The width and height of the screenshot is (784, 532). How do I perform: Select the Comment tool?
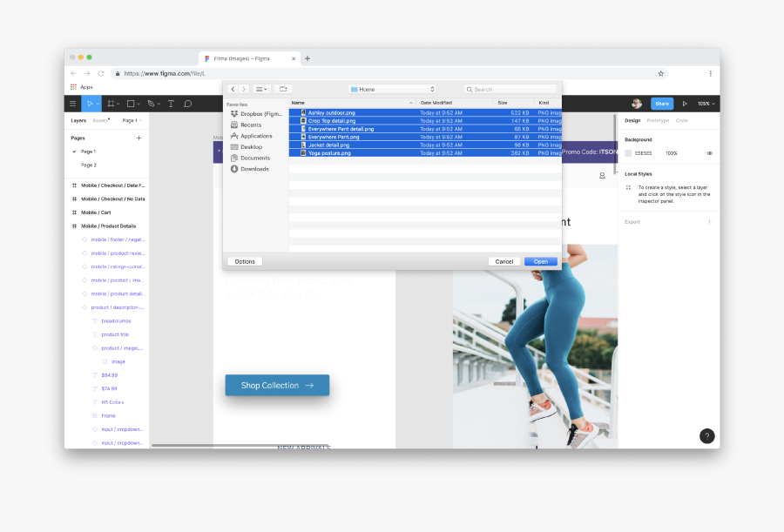187,104
